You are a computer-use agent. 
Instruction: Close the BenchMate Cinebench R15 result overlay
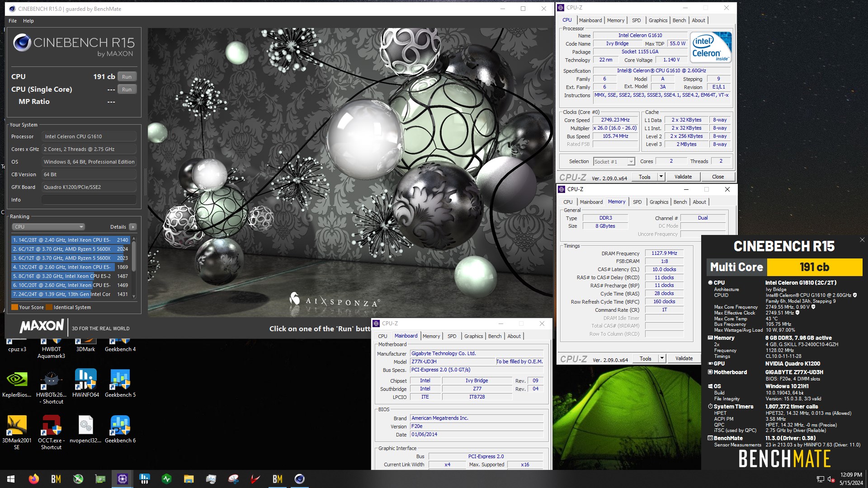(862, 240)
